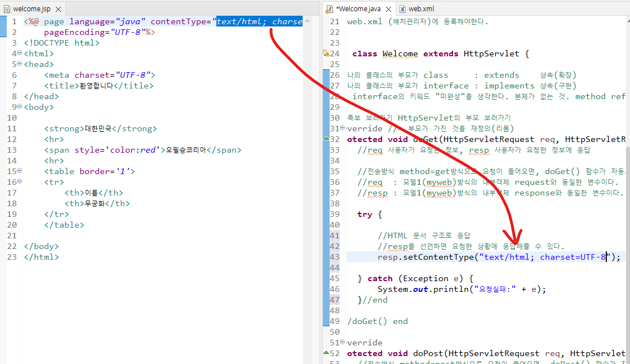Collapse the <table> fold on line 15
Screen dimensions: 630x364
20,171
